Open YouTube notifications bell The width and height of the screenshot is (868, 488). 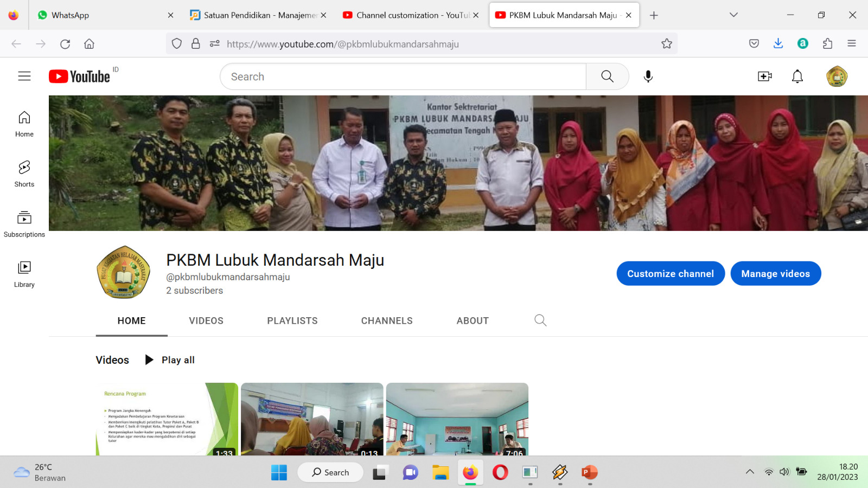click(x=797, y=76)
